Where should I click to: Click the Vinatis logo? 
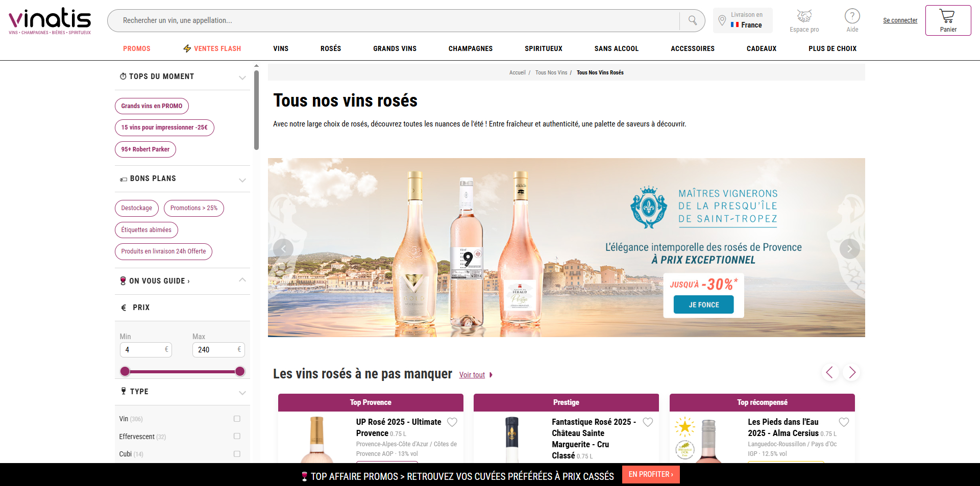point(50,21)
